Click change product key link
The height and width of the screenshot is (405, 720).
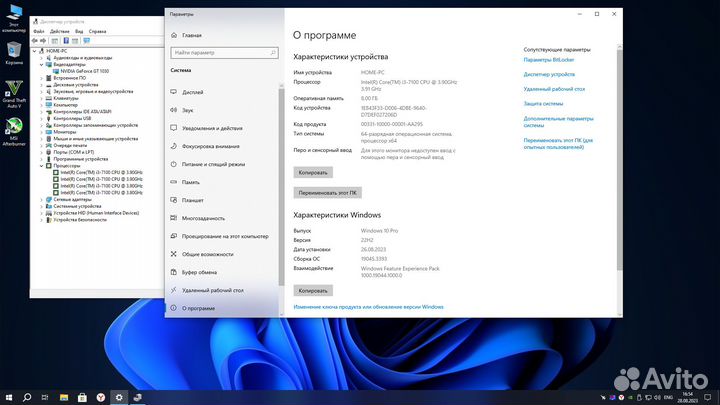click(x=368, y=307)
